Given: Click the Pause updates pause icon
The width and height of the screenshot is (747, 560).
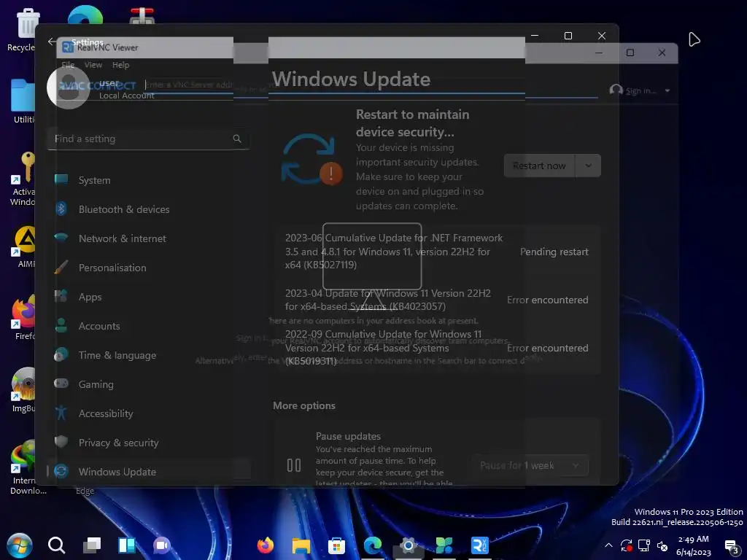Looking at the screenshot, I should point(294,465).
